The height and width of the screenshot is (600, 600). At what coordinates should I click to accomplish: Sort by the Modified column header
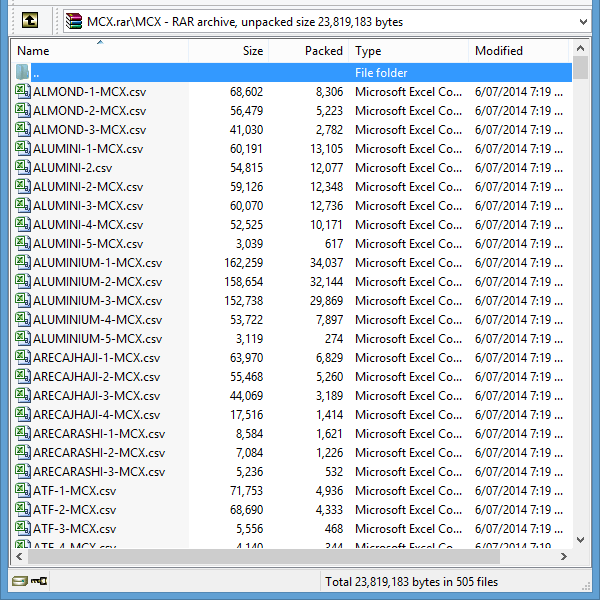click(x=519, y=51)
